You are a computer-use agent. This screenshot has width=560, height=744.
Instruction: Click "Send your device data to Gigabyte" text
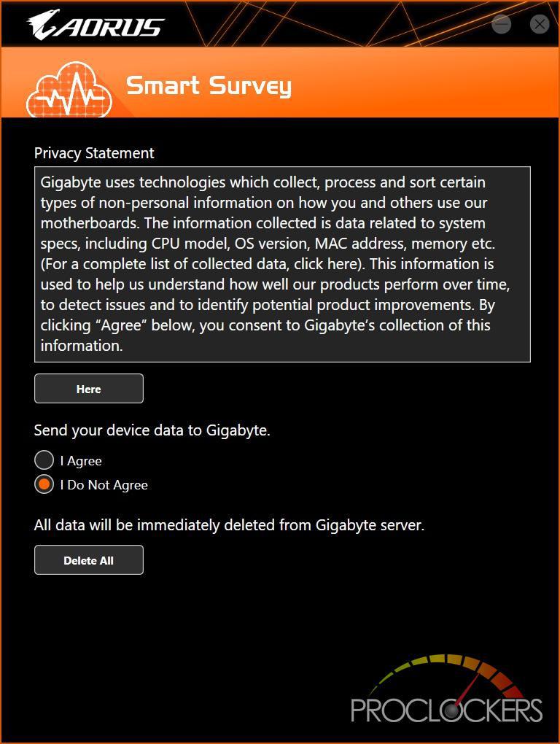tap(152, 430)
